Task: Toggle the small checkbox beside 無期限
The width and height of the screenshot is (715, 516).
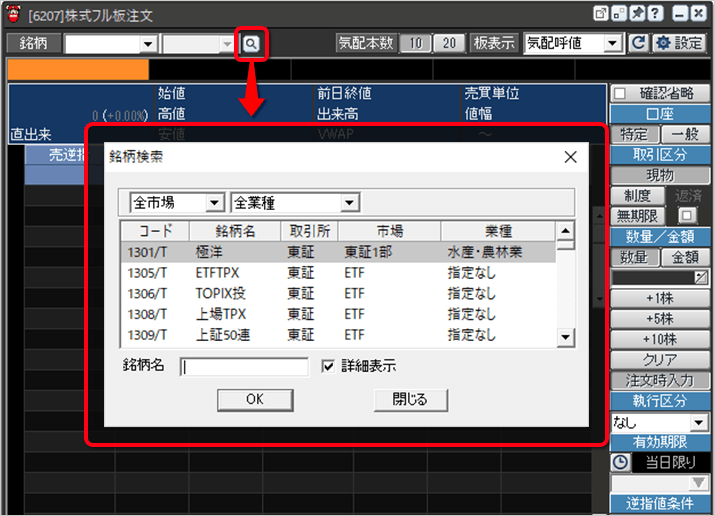Action: click(x=686, y=215)
